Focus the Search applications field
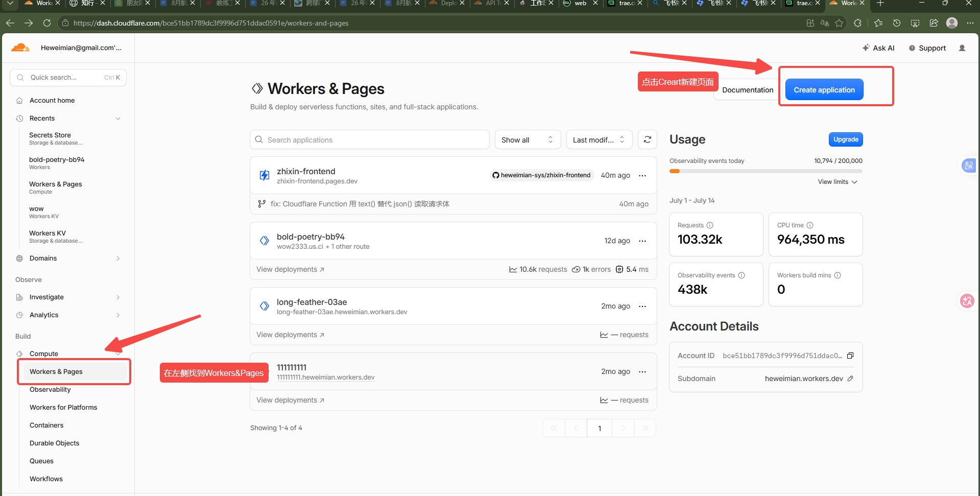The width and height of the screenshot is (980, 496). (x=370, y=139)
